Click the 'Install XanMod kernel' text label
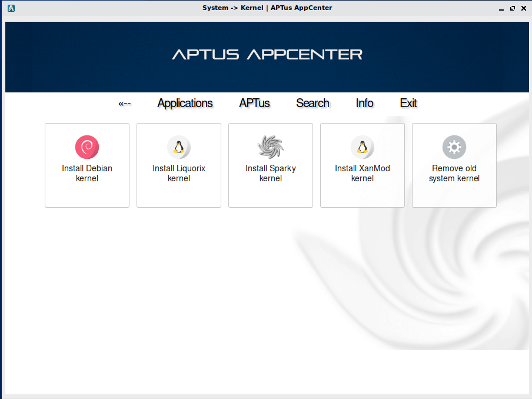The width and height of the screenshot is (532, 399). pyautogui.click(x=363, y=173)
